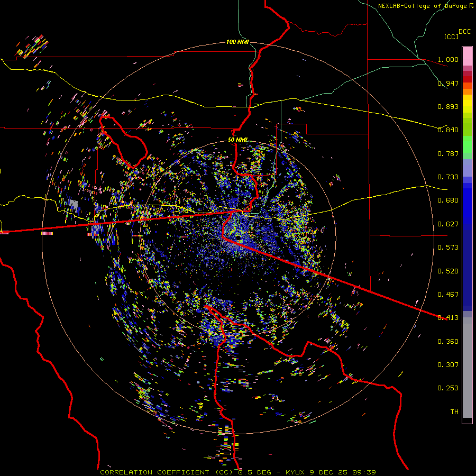Click the 50 NMI range ring label
The image size is (476, 476).
[x=237, y=140]
